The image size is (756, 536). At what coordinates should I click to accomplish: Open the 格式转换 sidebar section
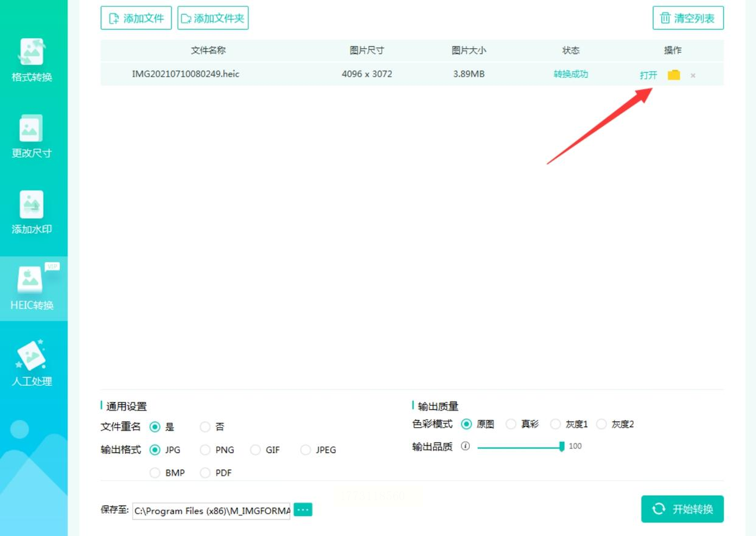point(32,61)
